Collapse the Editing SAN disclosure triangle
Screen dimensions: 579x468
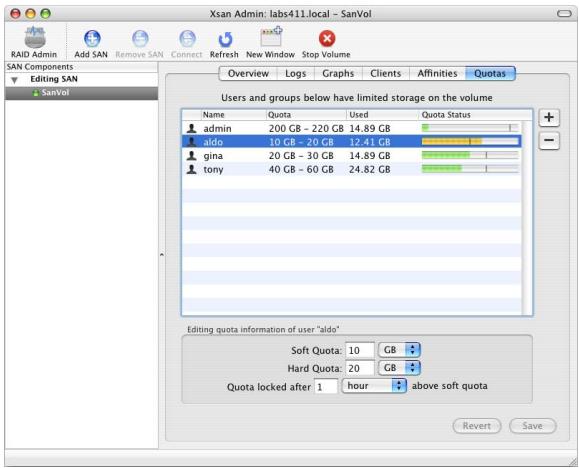(14, 80)
